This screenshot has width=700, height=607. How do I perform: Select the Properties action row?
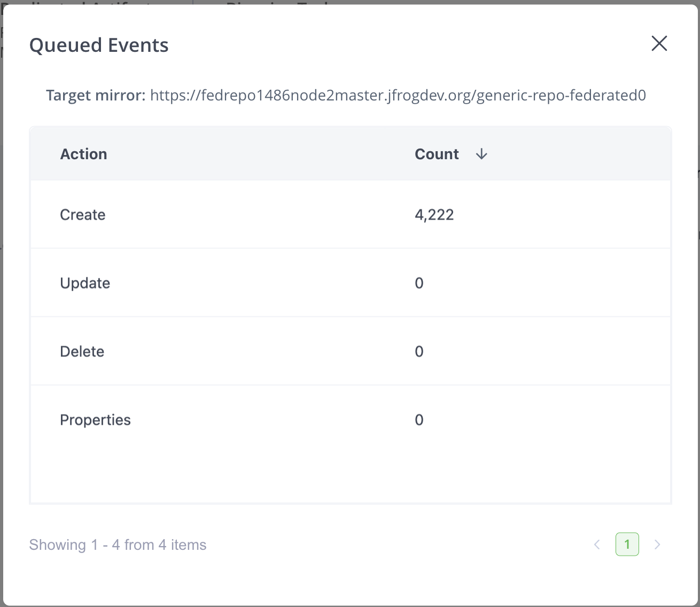coord(351,419)
